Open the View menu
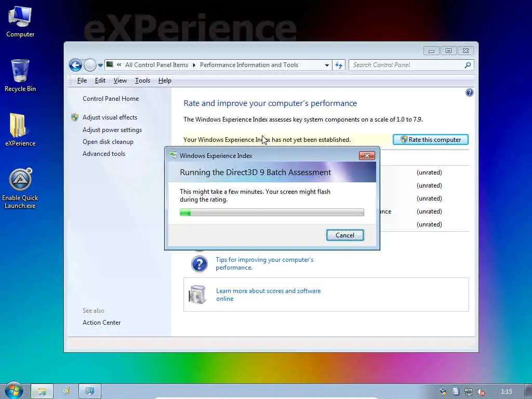The image size is (532, 399). click(120, 81)
